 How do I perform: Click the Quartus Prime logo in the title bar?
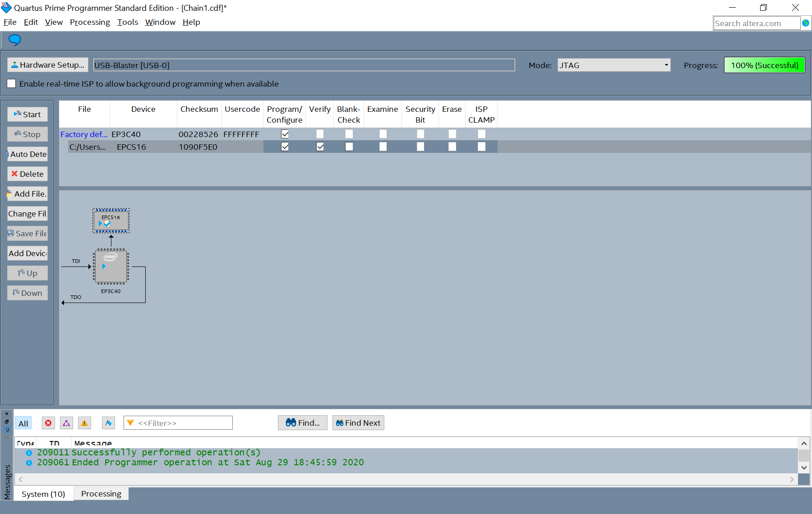(6, 8)
